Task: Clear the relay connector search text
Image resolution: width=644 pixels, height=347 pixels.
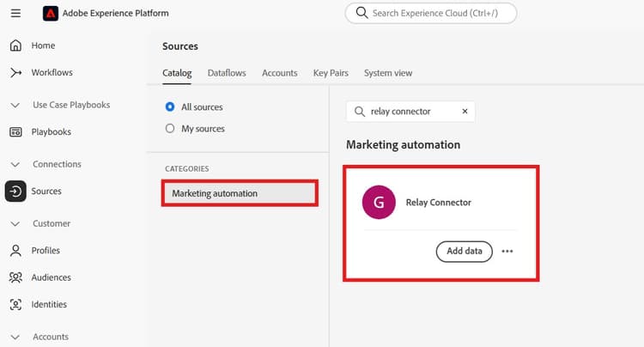Action: 465,112
